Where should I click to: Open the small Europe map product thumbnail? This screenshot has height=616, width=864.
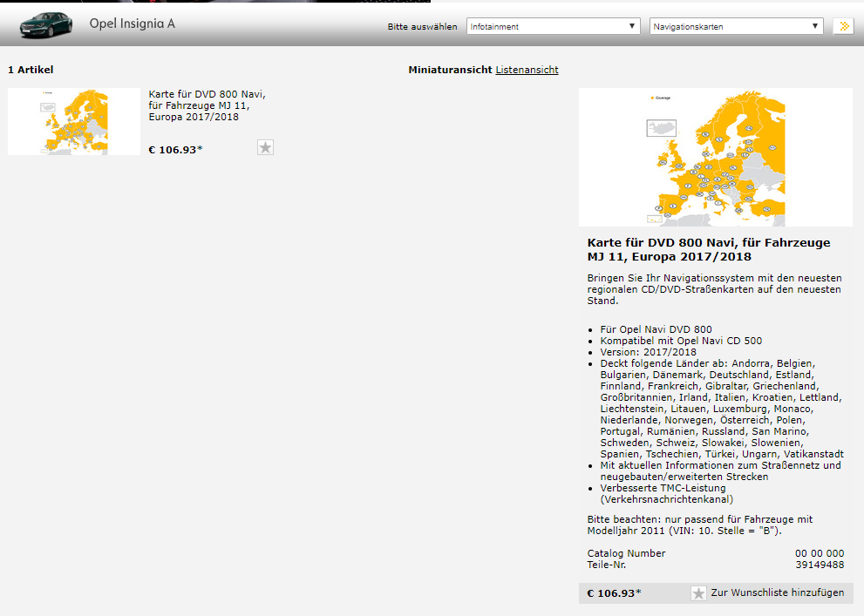click(x=74, y=122)
